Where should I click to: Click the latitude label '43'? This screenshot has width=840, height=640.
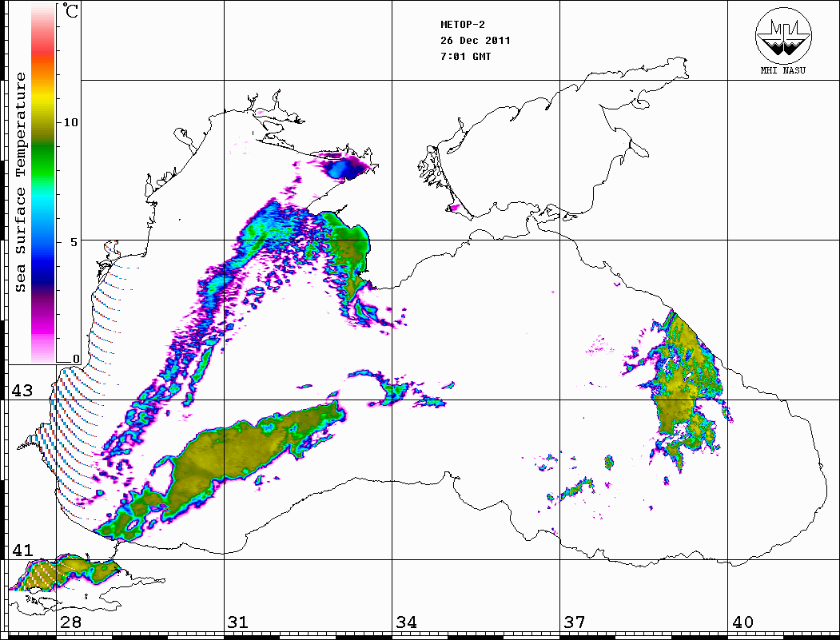22,391
